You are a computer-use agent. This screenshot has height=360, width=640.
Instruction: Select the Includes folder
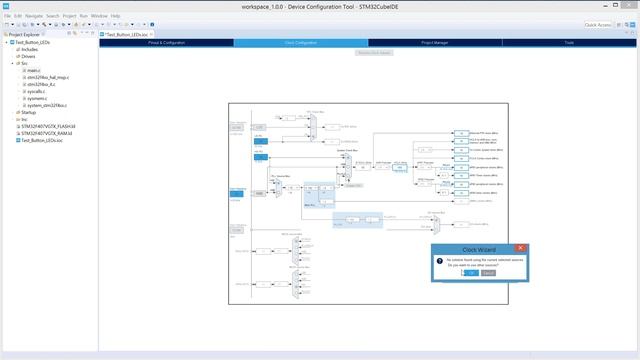pos(29,49)
